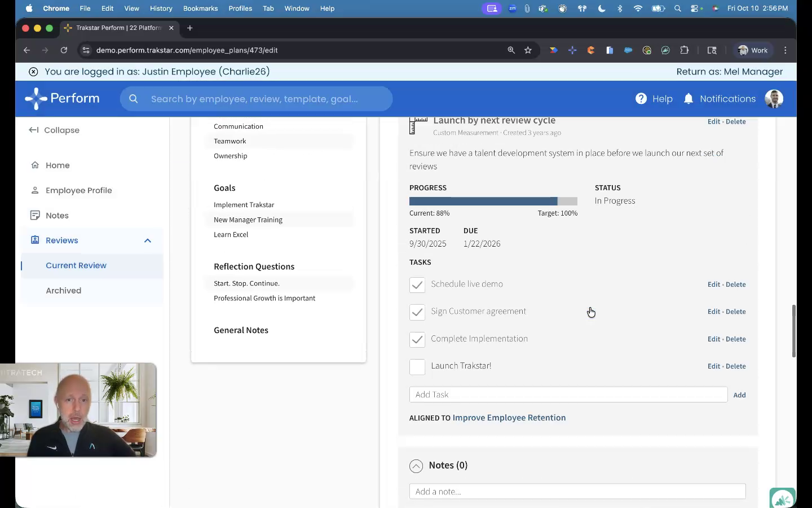Screen dimensions: 812x508
Task: Open a new tab with the plus icon
Action: [190, 28]
